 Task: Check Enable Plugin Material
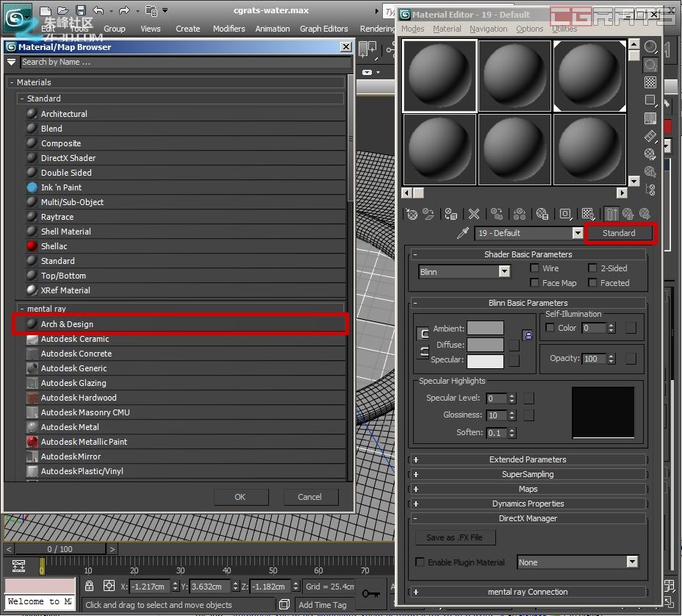[x=420, y=562]
